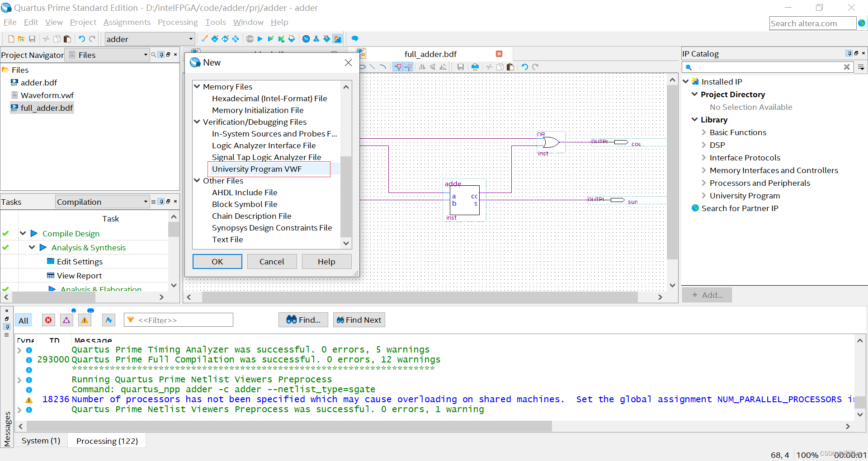
Task: Click the Find... button
Action: 303,320
